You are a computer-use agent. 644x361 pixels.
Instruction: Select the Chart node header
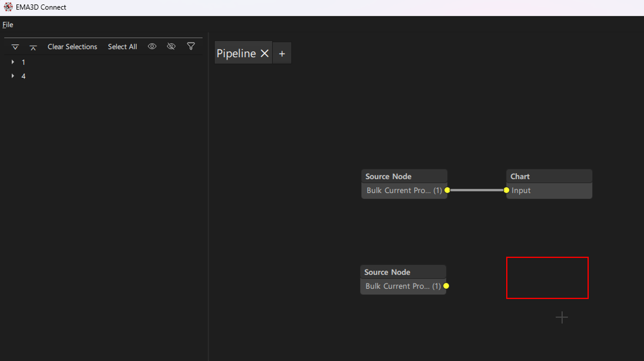coord(549,177)
